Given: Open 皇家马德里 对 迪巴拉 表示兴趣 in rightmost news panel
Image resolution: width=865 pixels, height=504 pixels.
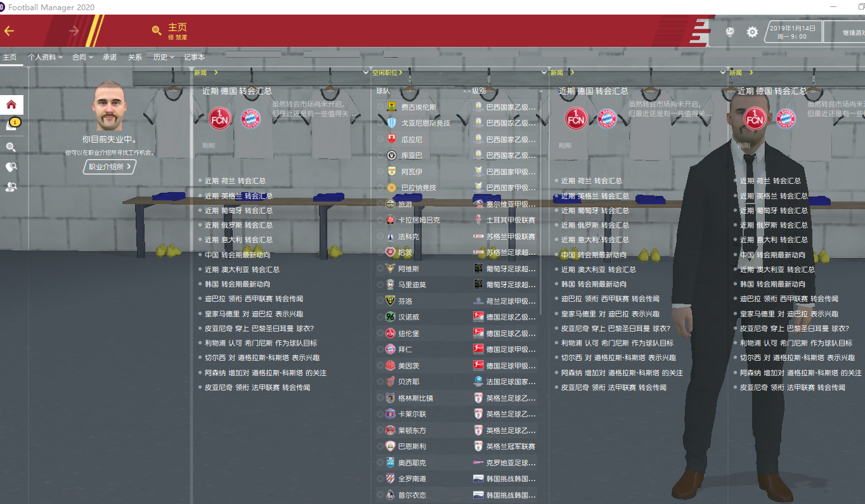Looking at the screenshot, I should point(789,314).
